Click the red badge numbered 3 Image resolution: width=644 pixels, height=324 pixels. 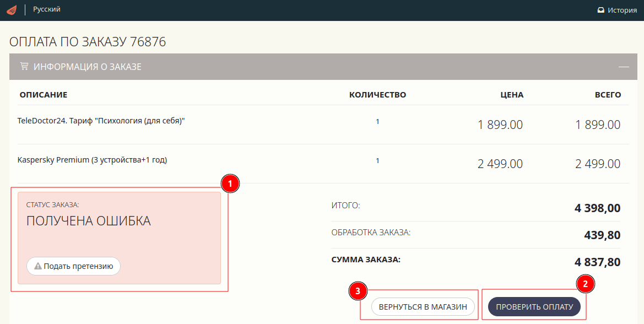point(359,291)
